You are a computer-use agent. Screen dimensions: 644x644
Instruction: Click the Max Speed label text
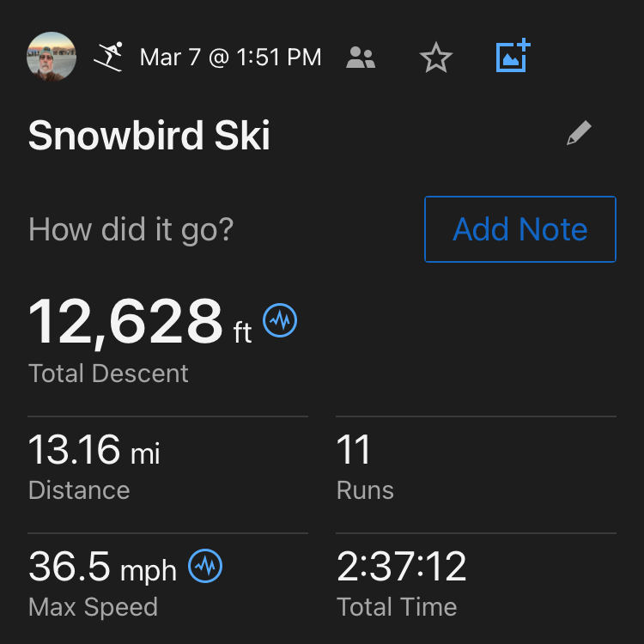tap(93, 607)
